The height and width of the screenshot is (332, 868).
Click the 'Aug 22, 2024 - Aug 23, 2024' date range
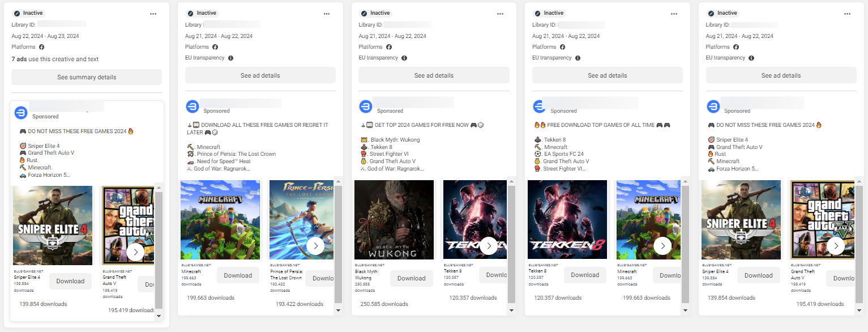[x=45, y=36]
